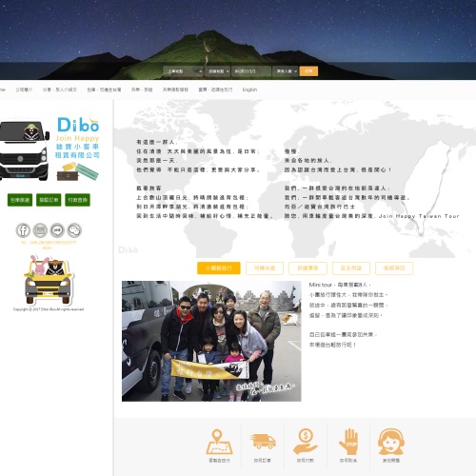Click the Copyright 2017 Dibo footer text
Screen dimensions: 476x476
pos(49,309)
